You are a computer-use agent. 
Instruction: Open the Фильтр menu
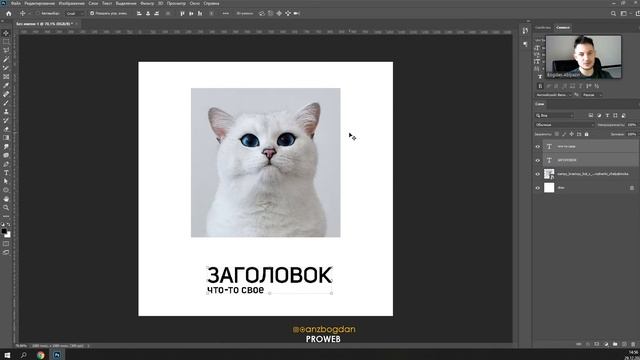(x=147, y=3)
